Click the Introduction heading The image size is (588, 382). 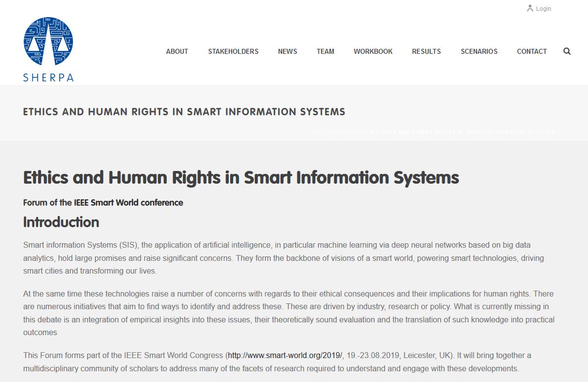coord(61,222)
